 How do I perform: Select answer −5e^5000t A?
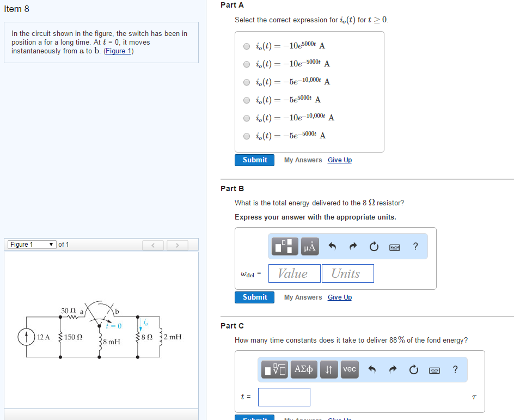[x=247, y=100]
